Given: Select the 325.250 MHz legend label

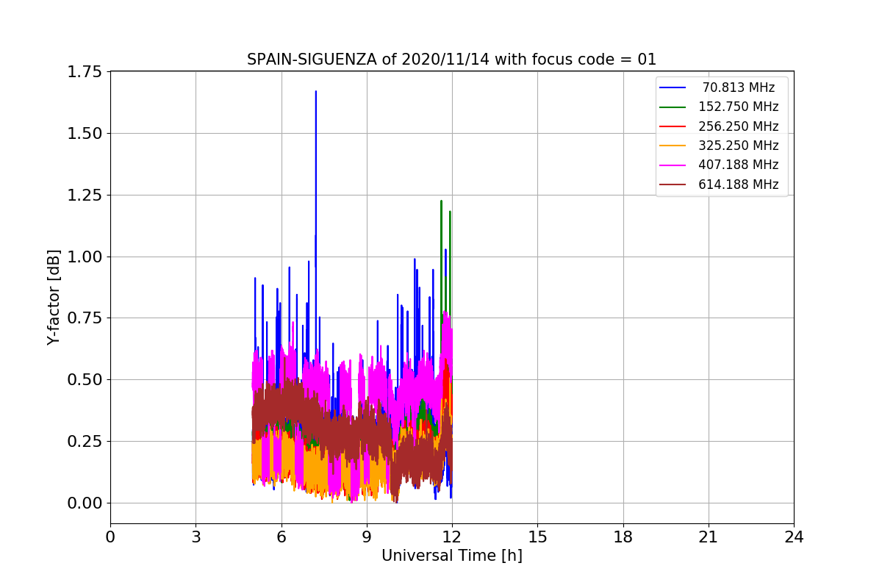Looking at the screenshot, I should click(739, 146).
